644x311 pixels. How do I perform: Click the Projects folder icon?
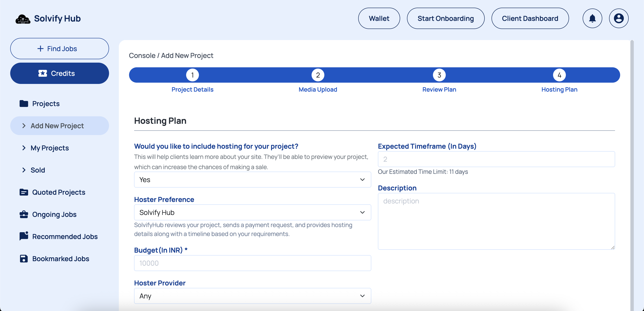(24, 104)
